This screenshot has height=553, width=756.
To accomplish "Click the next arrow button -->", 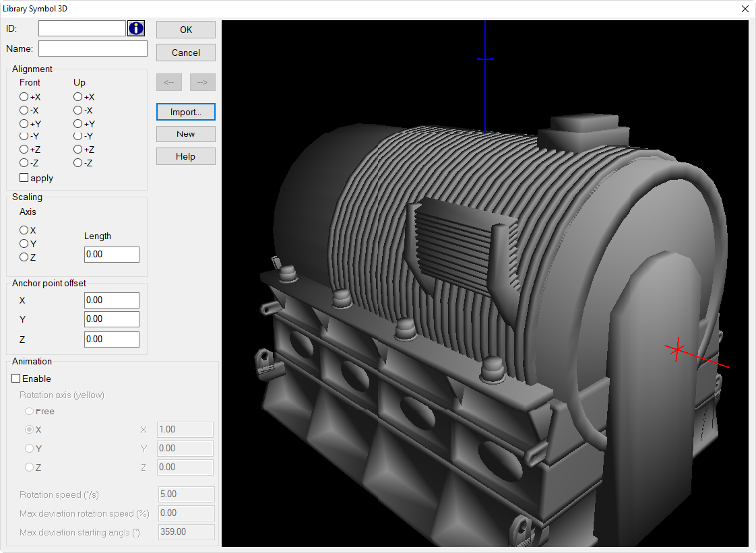I will pos(203,82).
